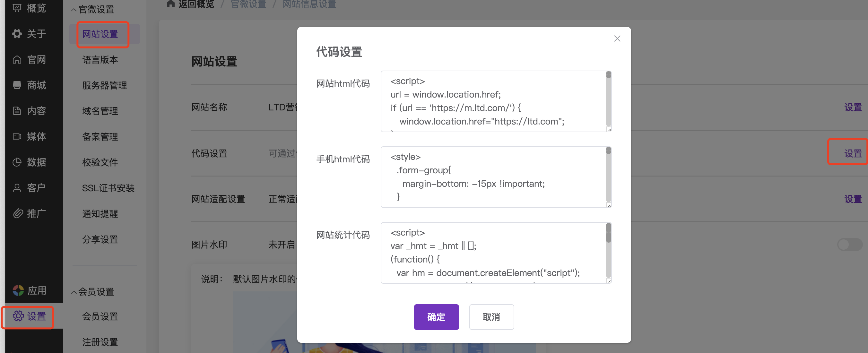Viewport: 868px width, 353px height.
Task: Click the 内容 document icon
Action: [x=17, y=111]
